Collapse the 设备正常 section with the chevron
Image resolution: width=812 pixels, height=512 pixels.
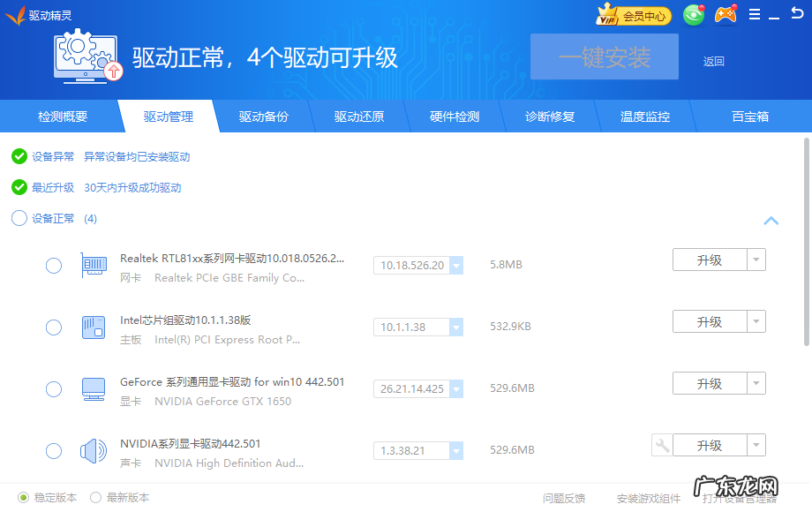click(x=771, y=221)
